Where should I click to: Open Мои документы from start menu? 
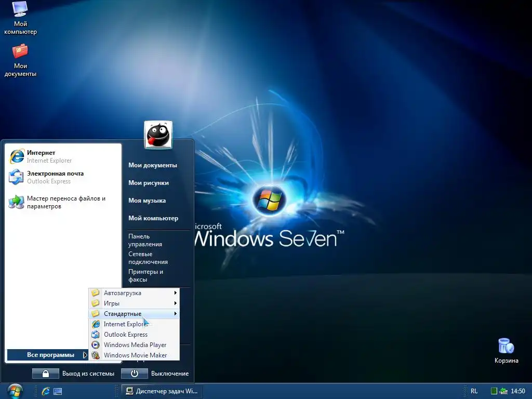(x=153, y=165)
